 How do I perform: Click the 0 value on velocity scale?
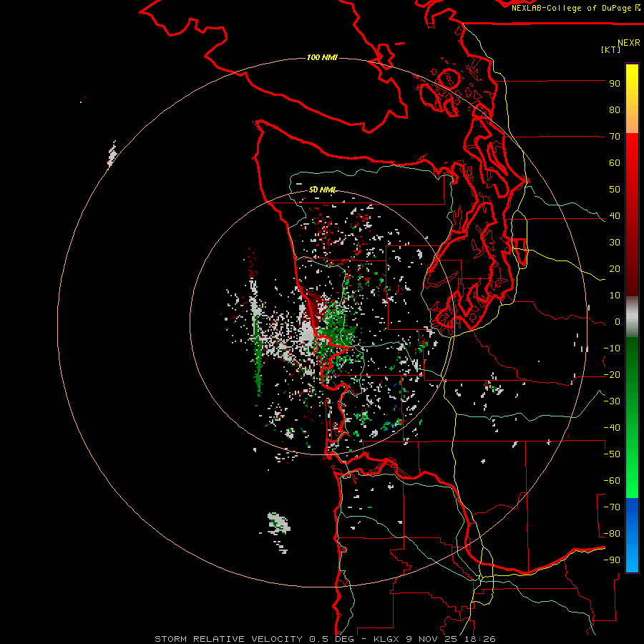618,322
